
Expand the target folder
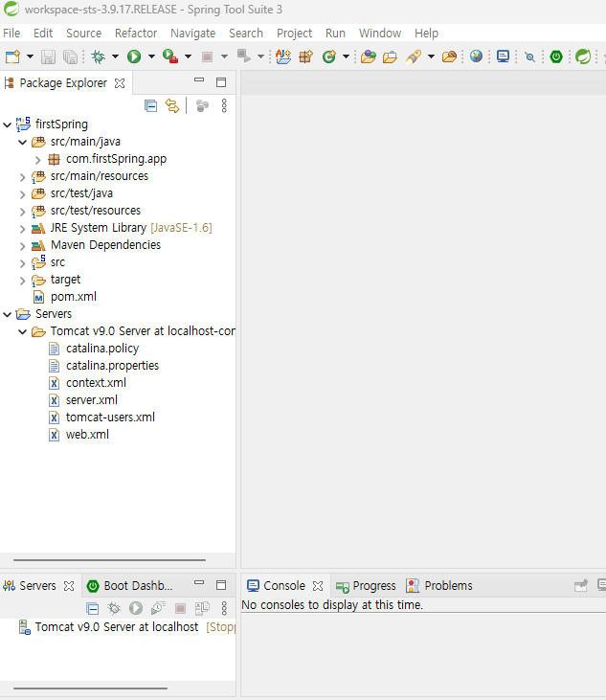click(22, 281)
